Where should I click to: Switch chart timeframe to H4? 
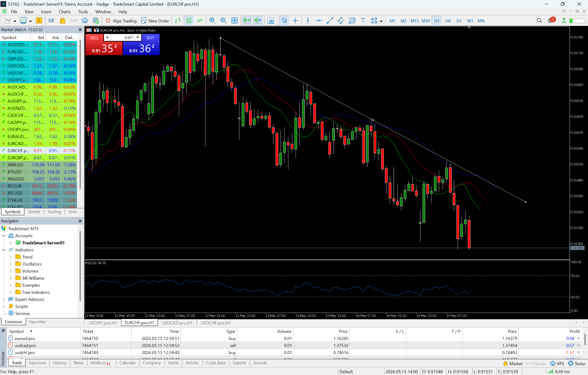click(448, 21)
